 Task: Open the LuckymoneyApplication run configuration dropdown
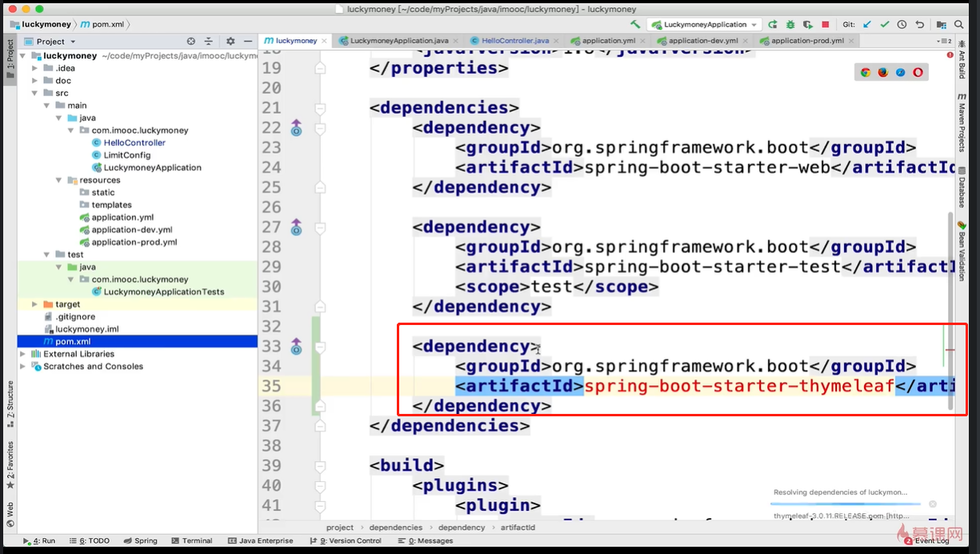tap(704, 25)
